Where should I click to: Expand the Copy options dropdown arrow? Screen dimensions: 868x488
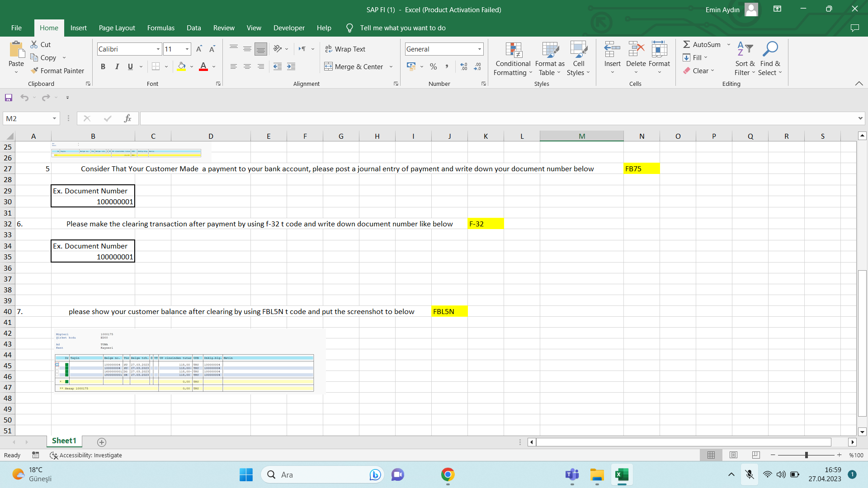[64, 57]
